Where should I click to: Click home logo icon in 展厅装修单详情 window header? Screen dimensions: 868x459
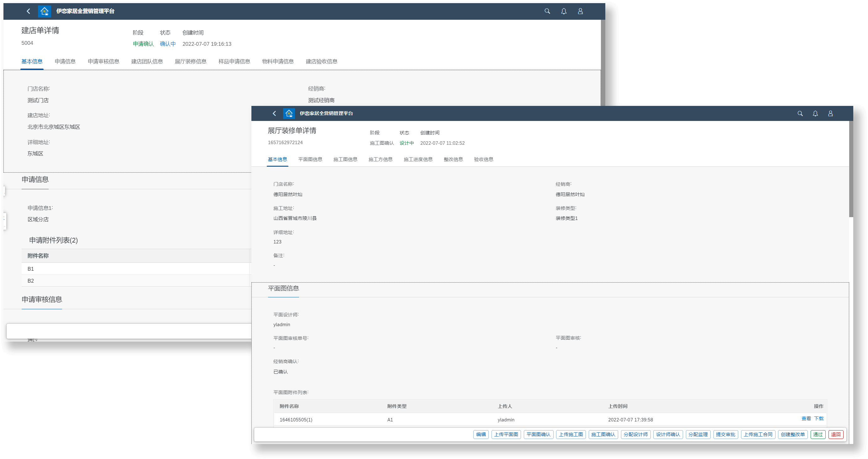point(289,113)
